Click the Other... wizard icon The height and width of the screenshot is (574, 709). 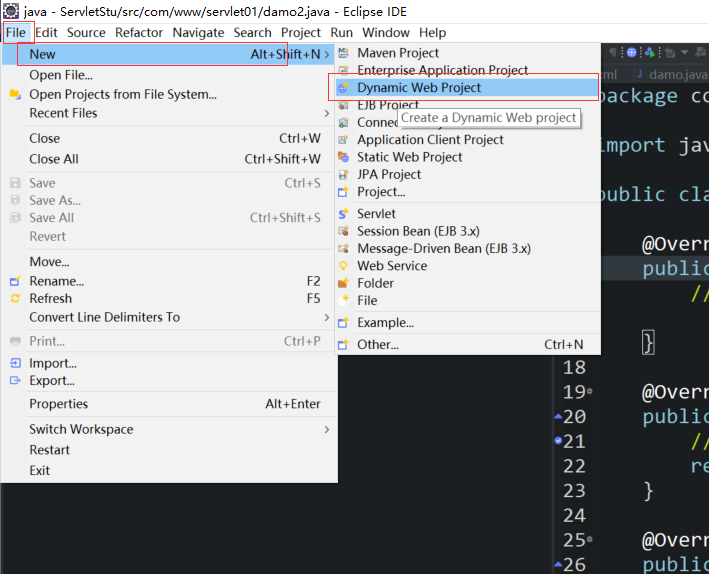click(344, 345)
